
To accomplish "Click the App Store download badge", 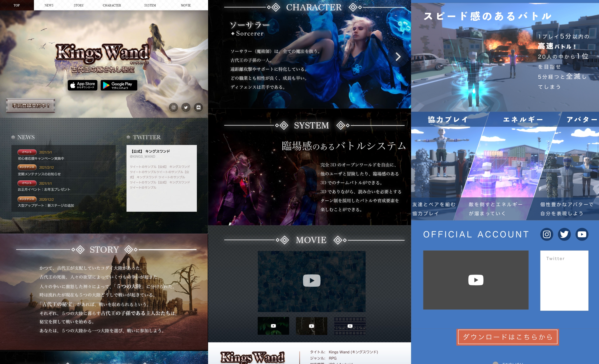I will tap(82, 85).
